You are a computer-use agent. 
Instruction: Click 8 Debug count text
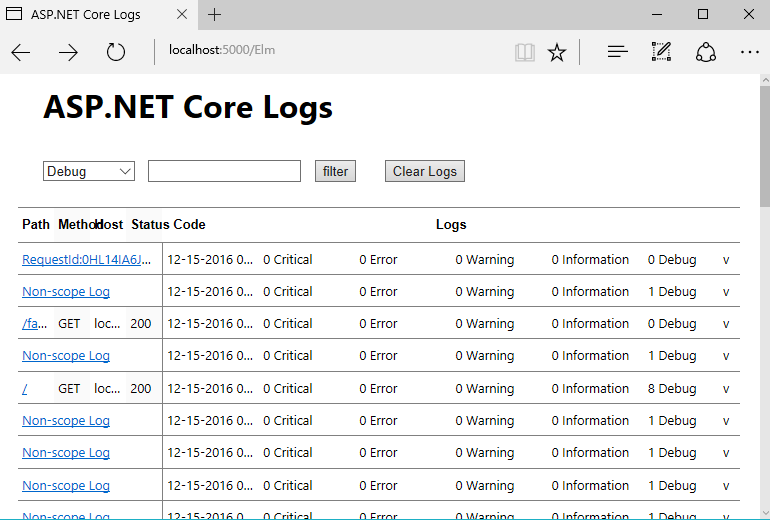pos(672,388)
